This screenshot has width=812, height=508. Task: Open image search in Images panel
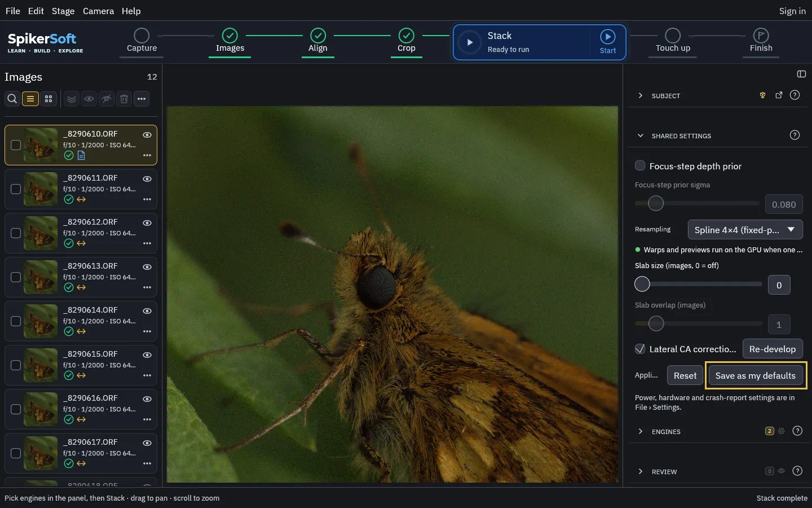pyautogui.click(x=12, y=99)
